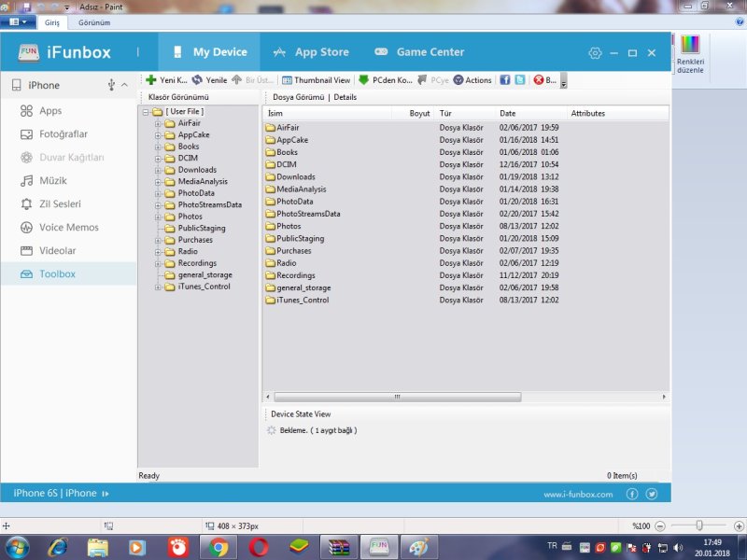Expand the DCIM folder tree node
747x560 pixels.
[158, 159]
